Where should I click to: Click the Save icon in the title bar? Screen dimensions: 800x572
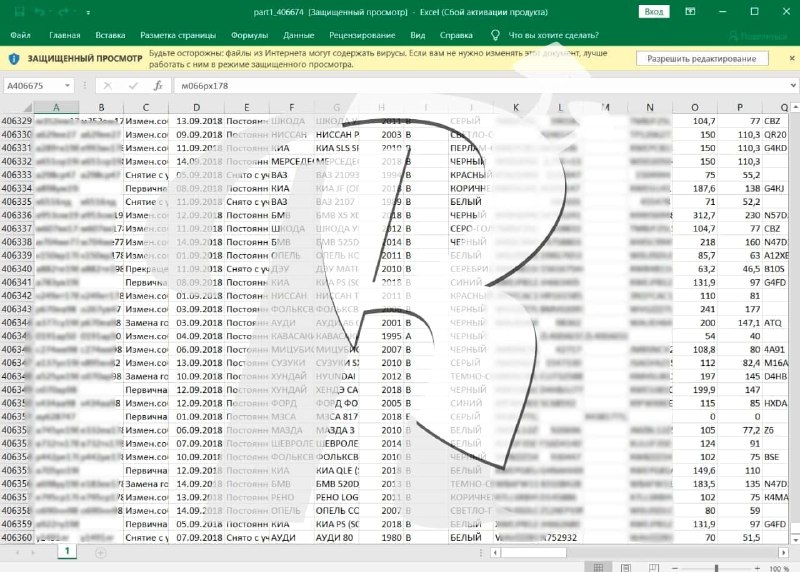pyautogui.click(x=19, y=12)
